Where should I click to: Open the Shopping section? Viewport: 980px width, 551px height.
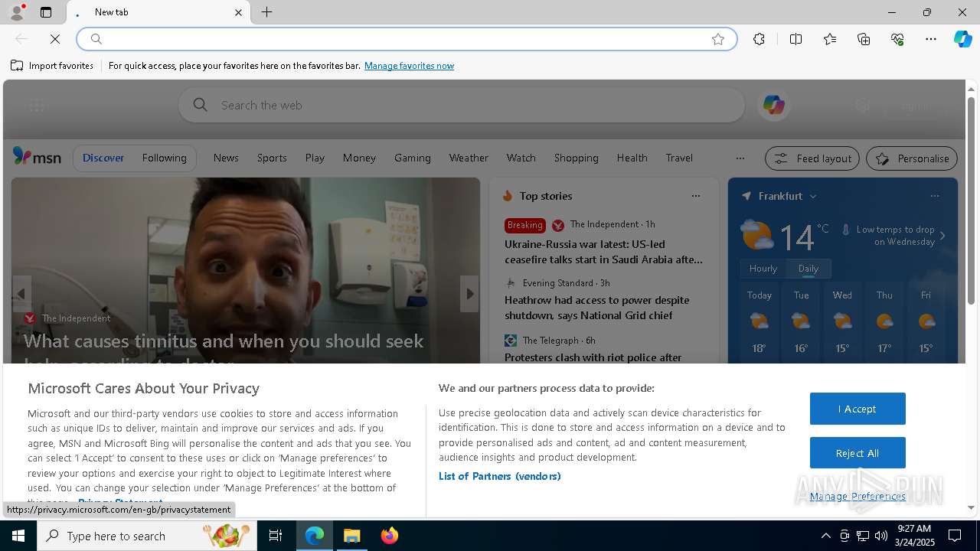pos(576,158)
